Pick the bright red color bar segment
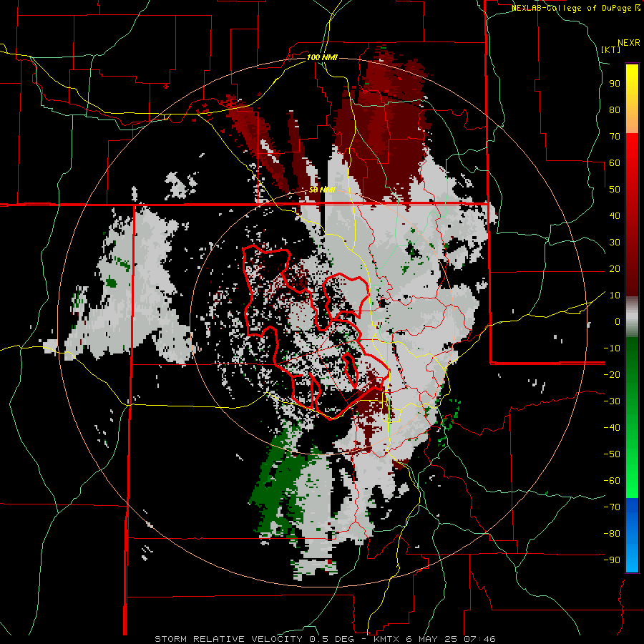The height and width of the screenshot is (644, 644). pyautogui.click(x=632, y=150)
